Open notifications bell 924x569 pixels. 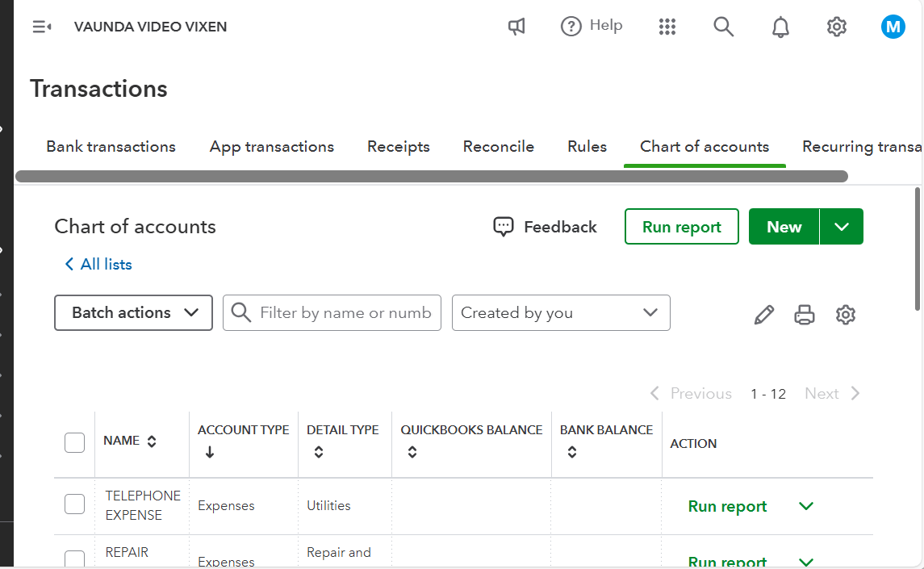[780, 27]
